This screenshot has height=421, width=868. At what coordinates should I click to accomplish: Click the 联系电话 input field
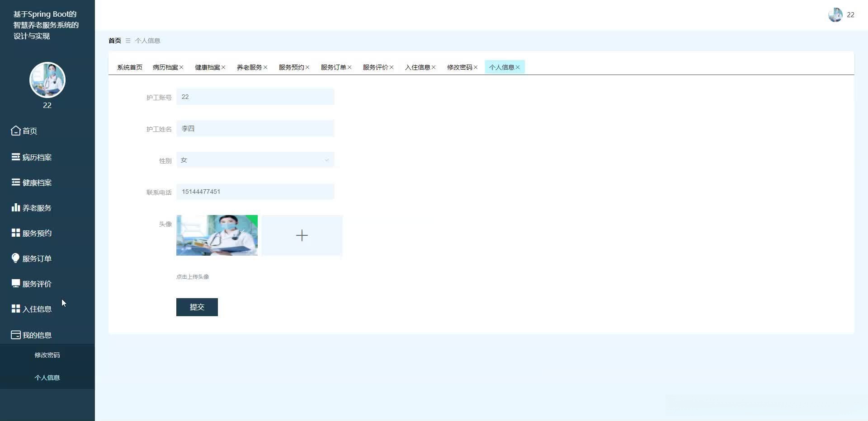click(255, 192)
